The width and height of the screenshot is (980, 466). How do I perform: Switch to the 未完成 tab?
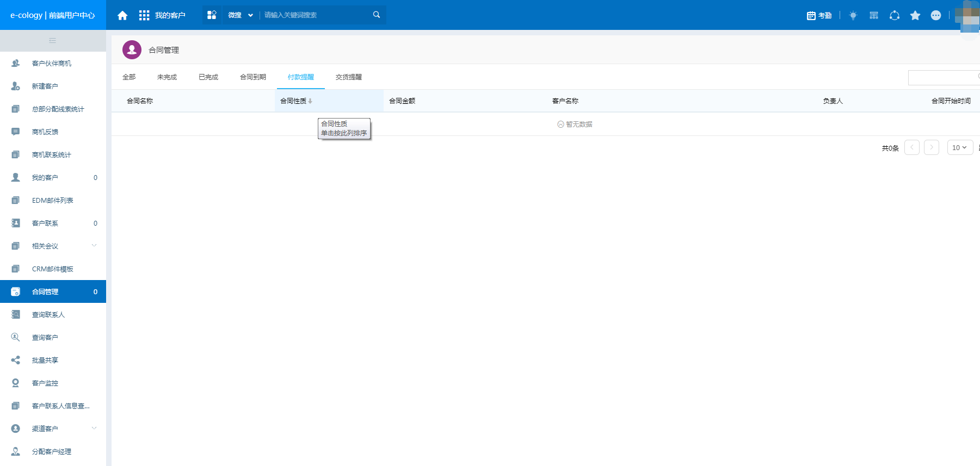(x=167, y=77)
